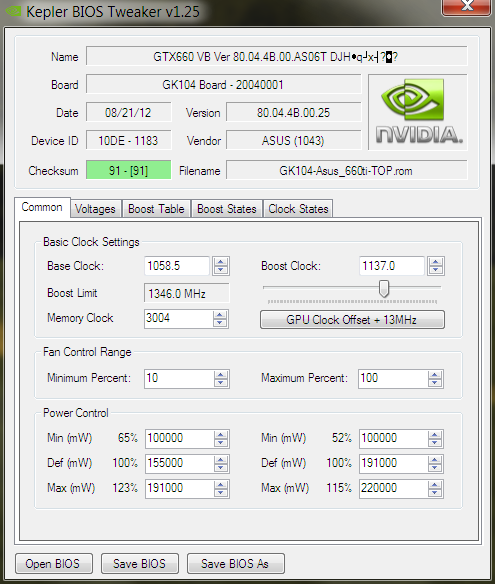Viewport: 495px width, 584px height.
Task: Close the Kepler BIOS Tweaker window
Action: tap(466, 7)
